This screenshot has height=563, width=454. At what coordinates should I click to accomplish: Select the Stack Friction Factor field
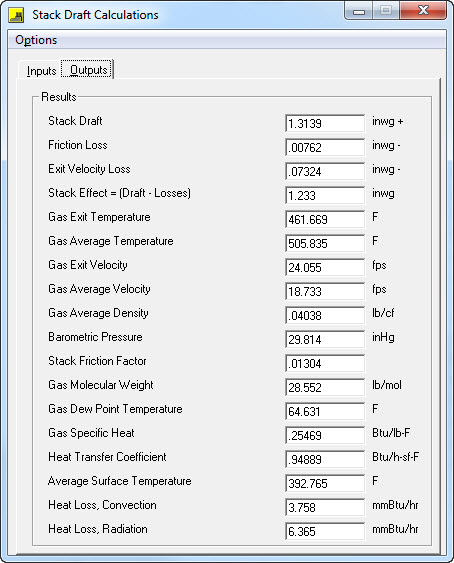click(325, 364)
